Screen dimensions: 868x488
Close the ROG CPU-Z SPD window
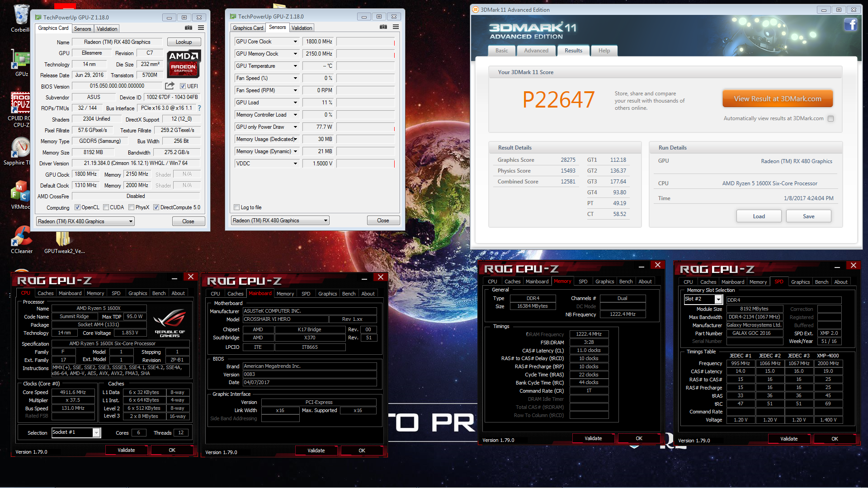(853, 266)
